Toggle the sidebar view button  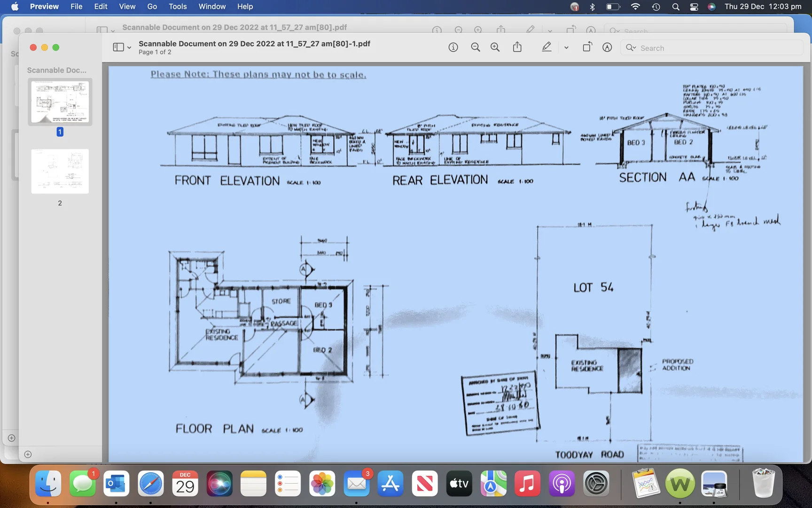pyautogui.click(x=118, y=48)
